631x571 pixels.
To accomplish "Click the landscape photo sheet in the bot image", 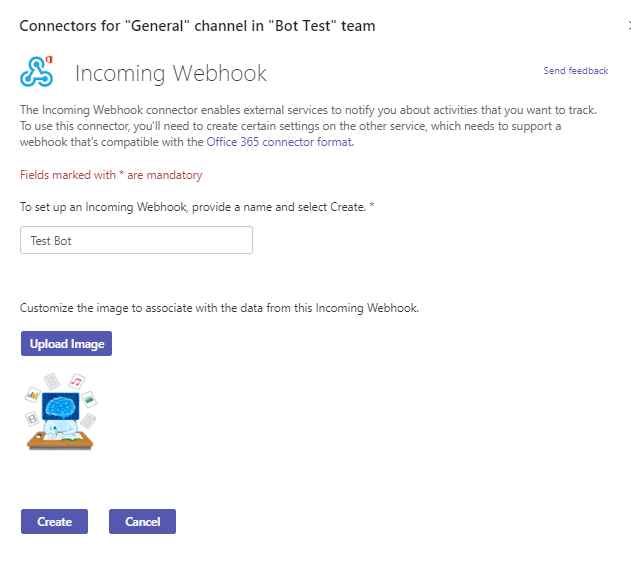I will pos(89,399).
